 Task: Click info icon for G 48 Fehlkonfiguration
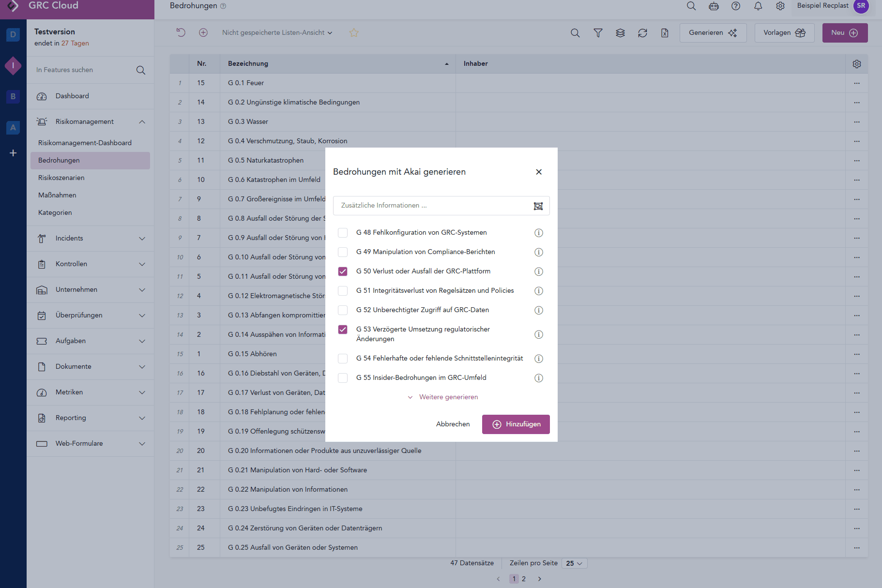point(538,233)
